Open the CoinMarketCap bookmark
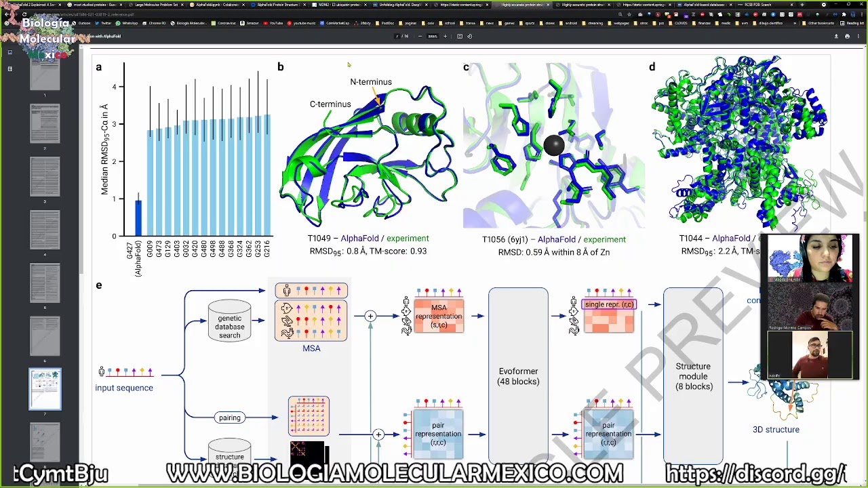The height and width of the screenshot is (488, 868). [334, 23]
